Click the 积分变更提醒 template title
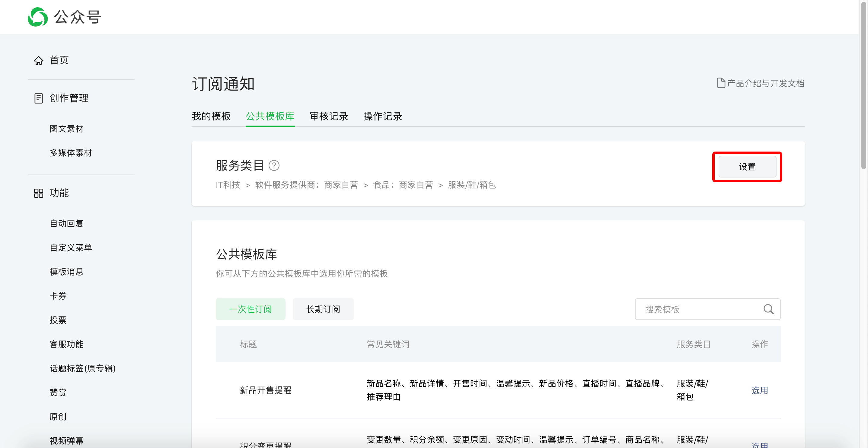The image size is (868, 448). tap(266, 445)
